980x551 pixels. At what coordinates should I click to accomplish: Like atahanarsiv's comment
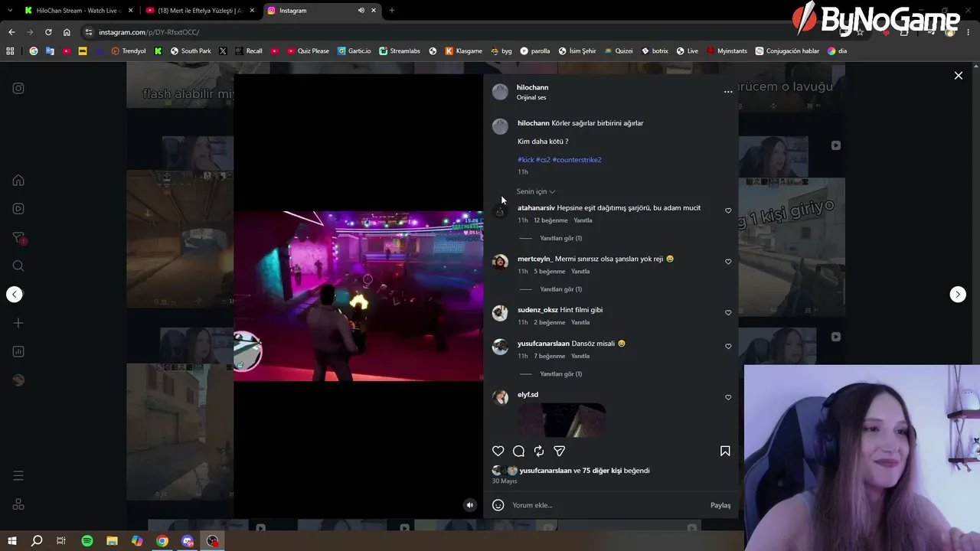[x=728, y=210]
